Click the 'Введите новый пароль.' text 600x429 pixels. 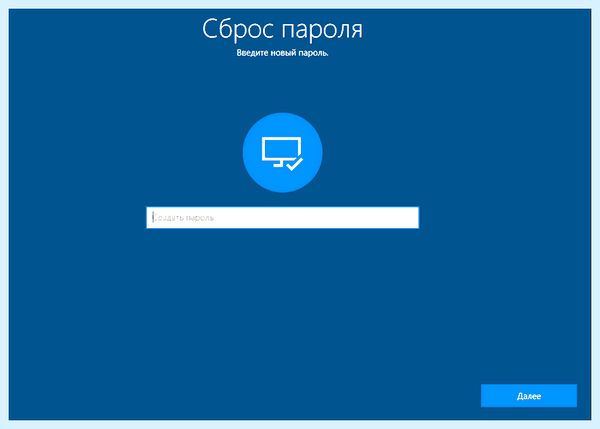tap(282, 53)
